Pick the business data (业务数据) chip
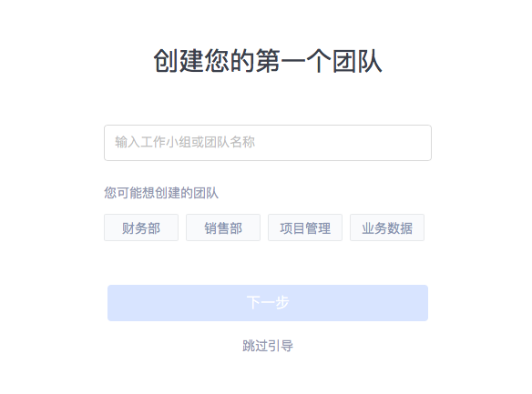This screenshot has width=532, height=394. click(387, 227)
